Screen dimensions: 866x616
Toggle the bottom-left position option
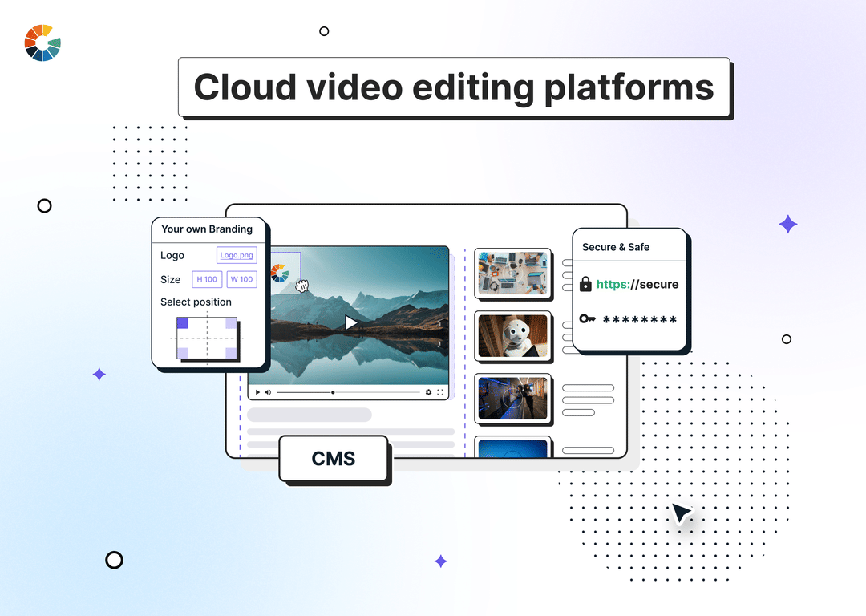183,352
